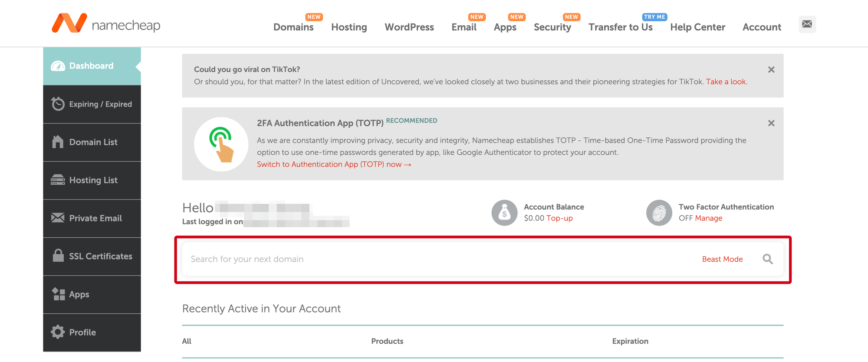Viewport: 868px width, 362px height.
Task: Click the Hosting List server icon
Action: pos(58,180)
